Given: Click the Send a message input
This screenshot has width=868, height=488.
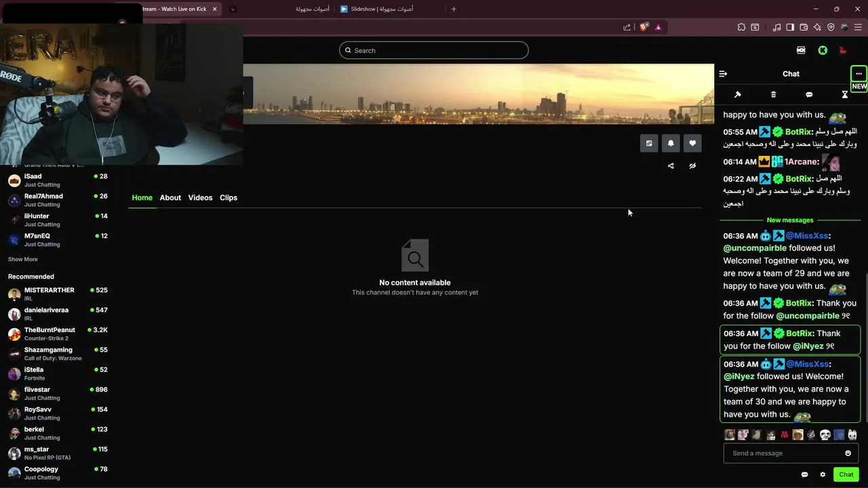Looking at the screenshot, I should coord(783,453).
